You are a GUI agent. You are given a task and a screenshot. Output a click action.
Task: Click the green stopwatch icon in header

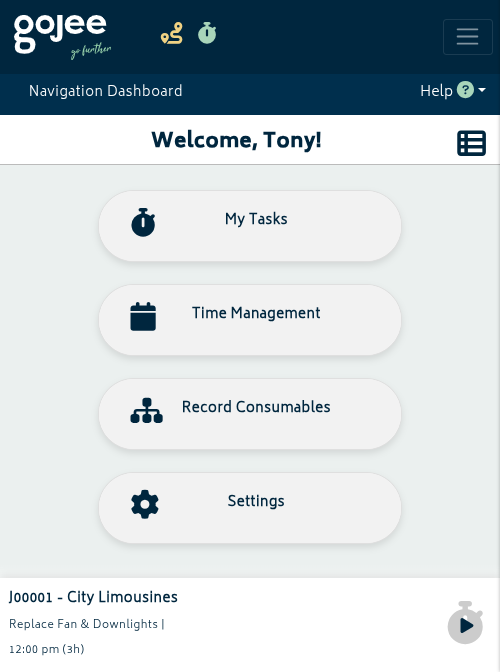pos(207,33)
